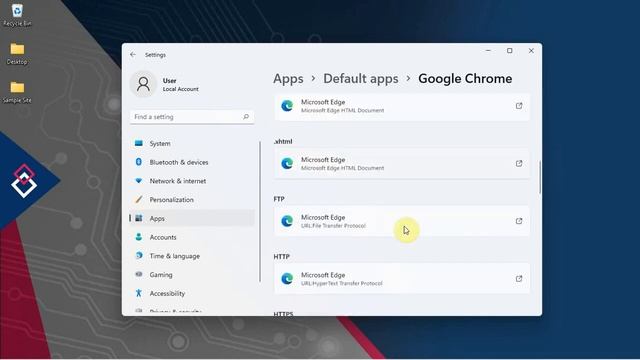Maximize the Settings window

click(x=509, y=51)
